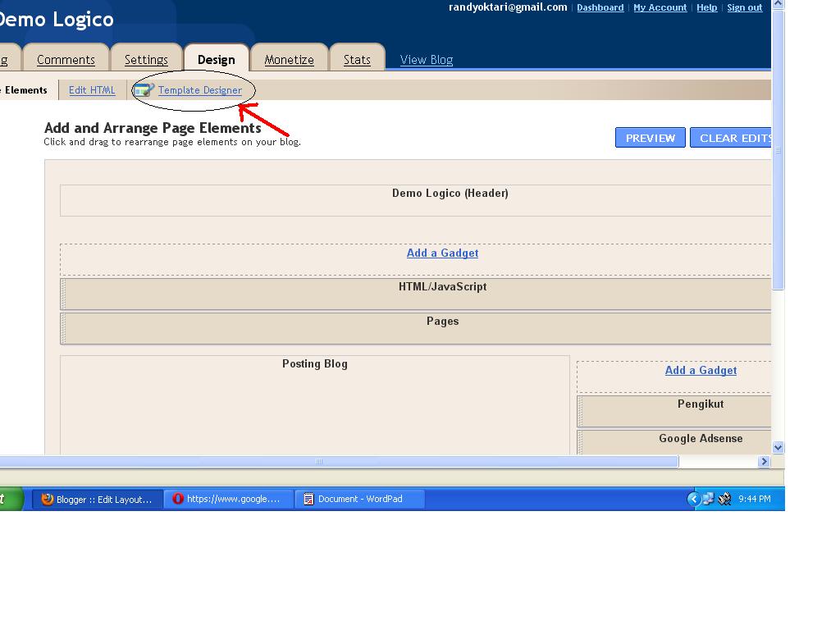Click the vertical scrollbar thumb

pyautogui.click(x=778, y=150)
